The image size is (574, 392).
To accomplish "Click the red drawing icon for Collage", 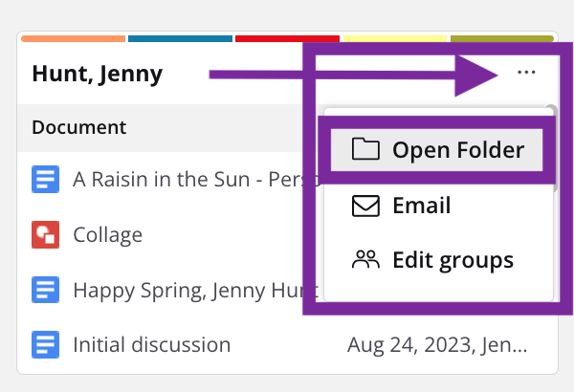I will (x=45, y=234).
